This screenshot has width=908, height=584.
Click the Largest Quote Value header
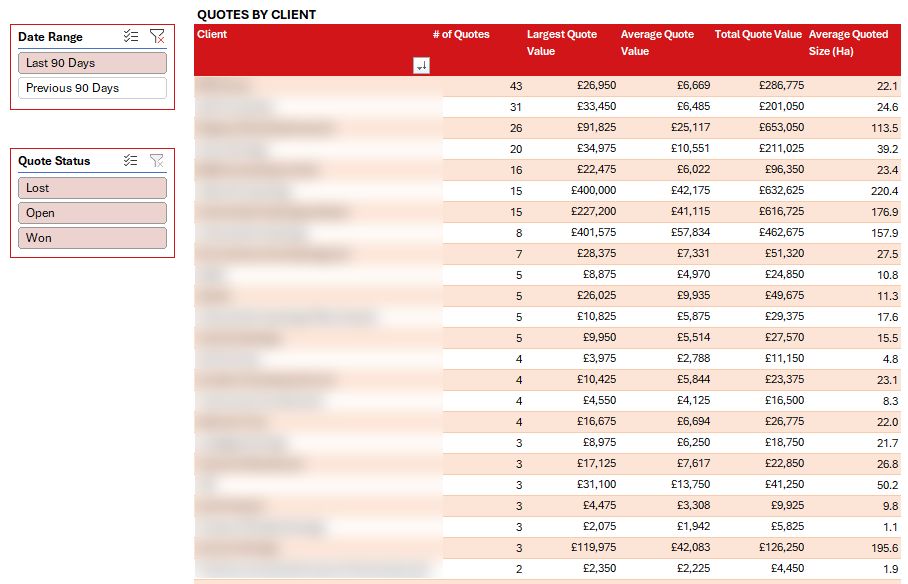pyautogui.click(x=562, y=42)
